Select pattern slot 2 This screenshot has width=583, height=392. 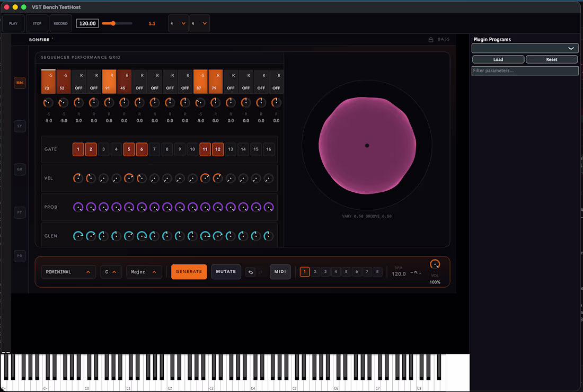coord(315,272)
